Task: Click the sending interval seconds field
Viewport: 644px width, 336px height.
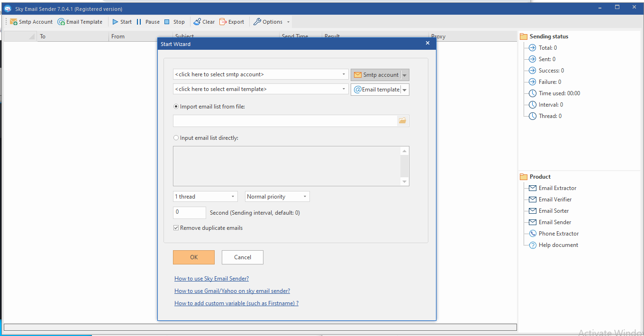Action: pos(190,212)
